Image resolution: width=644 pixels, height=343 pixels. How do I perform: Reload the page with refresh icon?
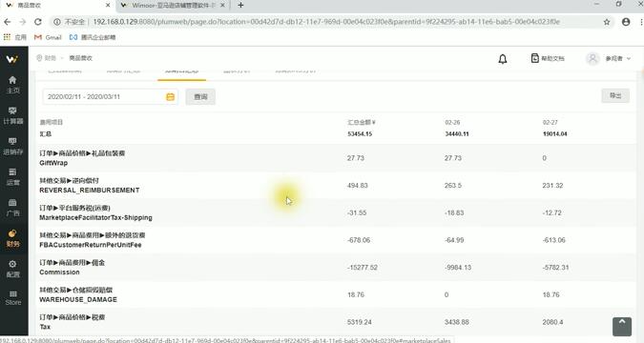38,22
